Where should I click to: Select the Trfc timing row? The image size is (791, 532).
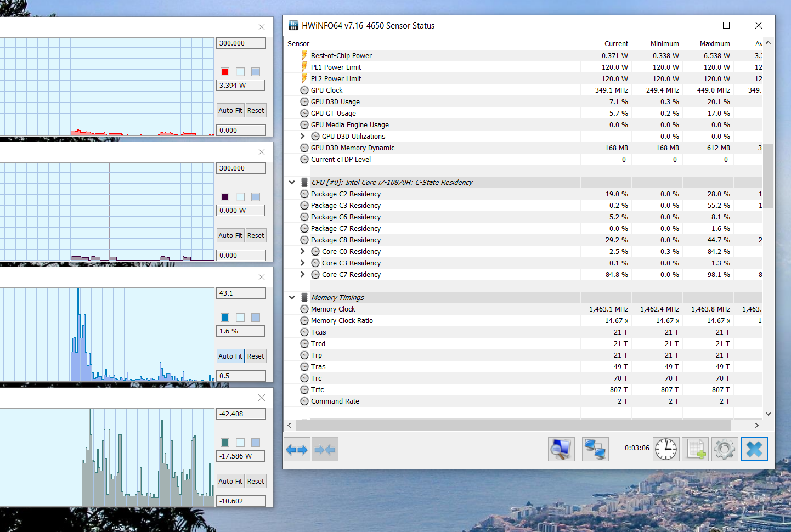pyautogui.click(x=523, y=389)
